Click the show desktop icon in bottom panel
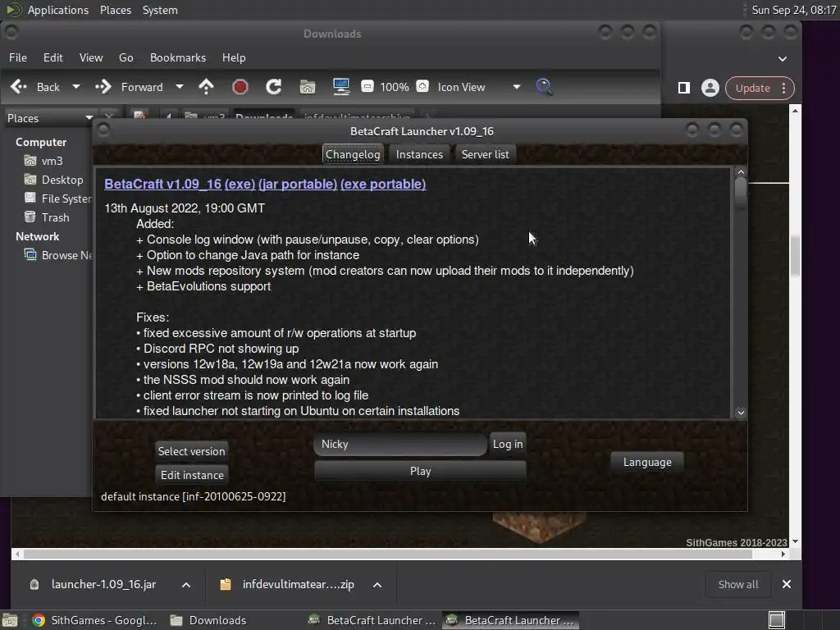This screenshot has width=840, height=630. (x=10, y=620)
